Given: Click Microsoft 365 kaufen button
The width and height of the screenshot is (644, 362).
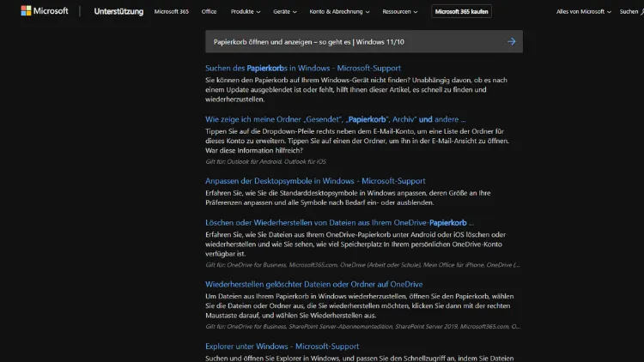Looking at the screenshot, I should click(x=461, y=11).
